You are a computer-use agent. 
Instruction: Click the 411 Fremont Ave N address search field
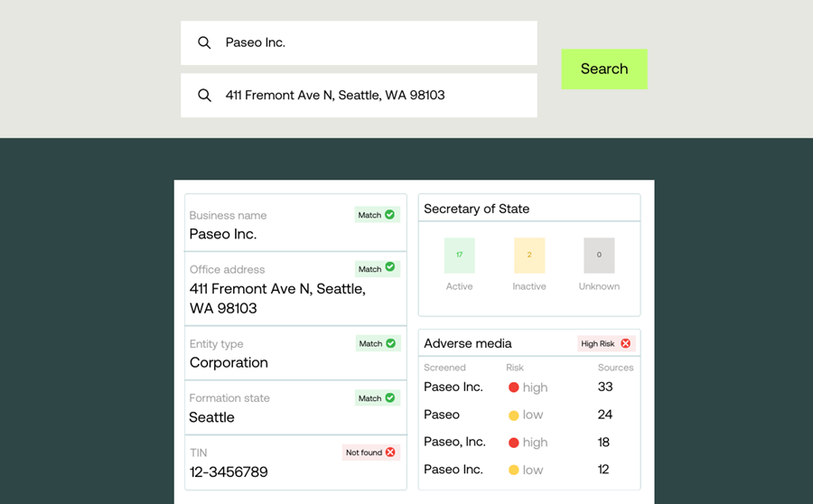point(359,96)
